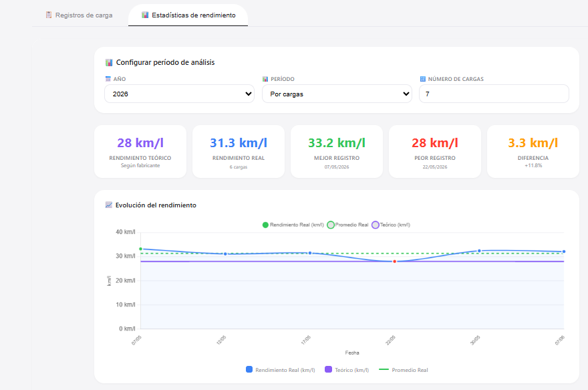The height and width of the screenshot is (390, 588).
Task: Open the PERÍODO dropdown showing Por cargas
Action: 337,94
